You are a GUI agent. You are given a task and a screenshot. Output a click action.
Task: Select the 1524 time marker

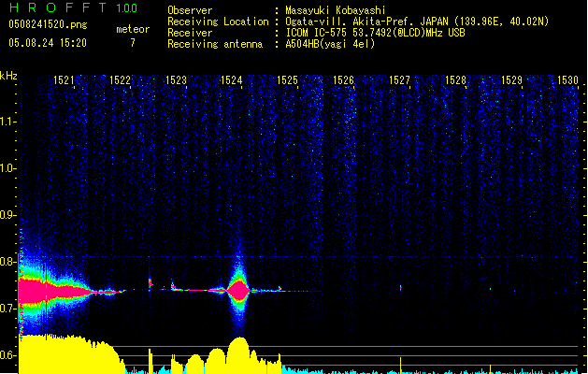(x=232, y=81)
